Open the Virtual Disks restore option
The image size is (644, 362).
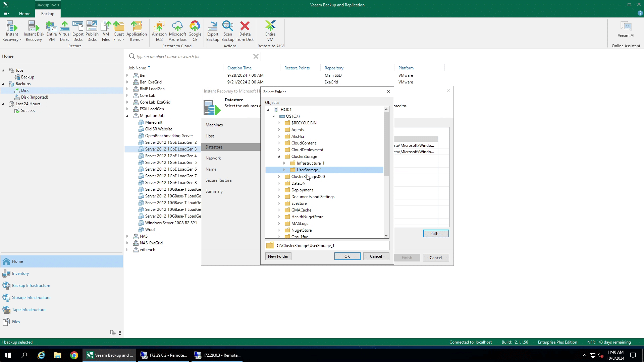pyautogui.click(x=64, y=31)
